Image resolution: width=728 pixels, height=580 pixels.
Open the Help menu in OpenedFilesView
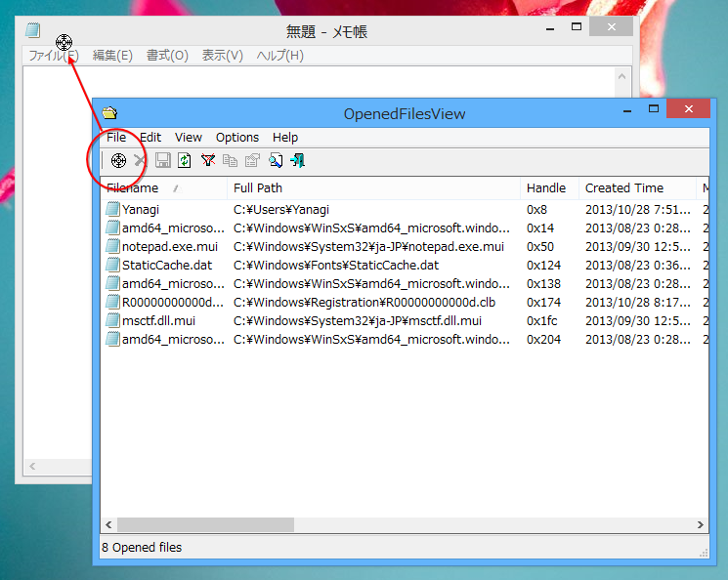click(285, 138)
